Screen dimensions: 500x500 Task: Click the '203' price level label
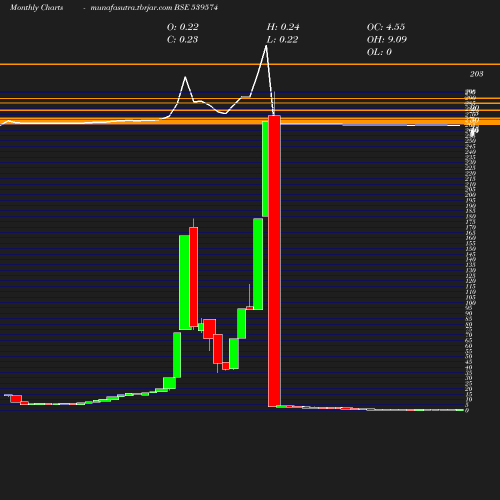coord(476,74)
